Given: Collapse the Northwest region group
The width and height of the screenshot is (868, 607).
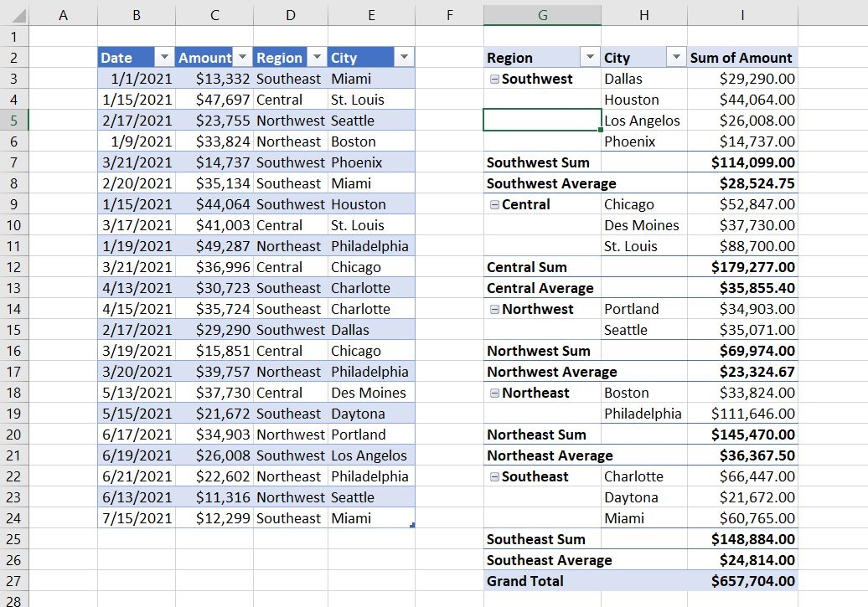Looking at the screenshot, I should click(494, 309).
